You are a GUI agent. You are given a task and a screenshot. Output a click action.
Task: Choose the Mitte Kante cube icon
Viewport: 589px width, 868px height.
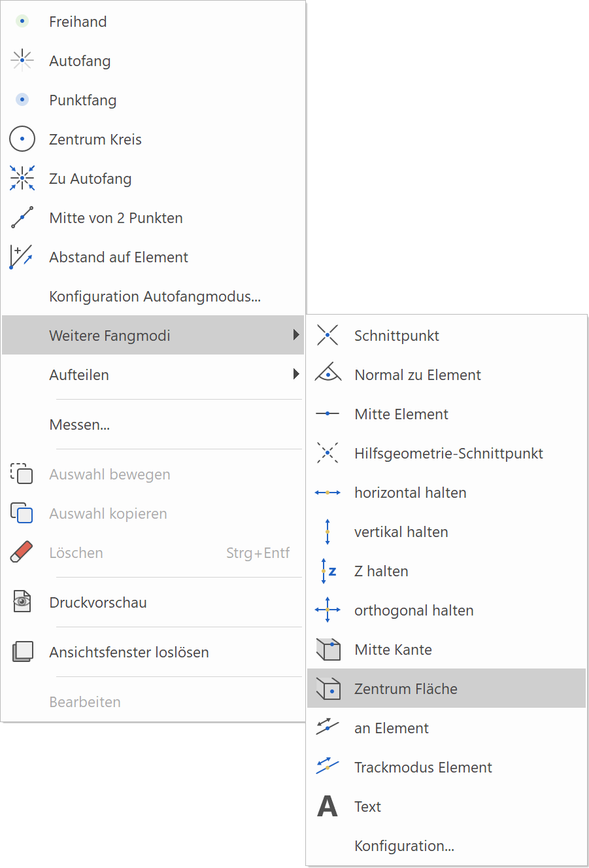pyautogui.click(x=328, y=650)
